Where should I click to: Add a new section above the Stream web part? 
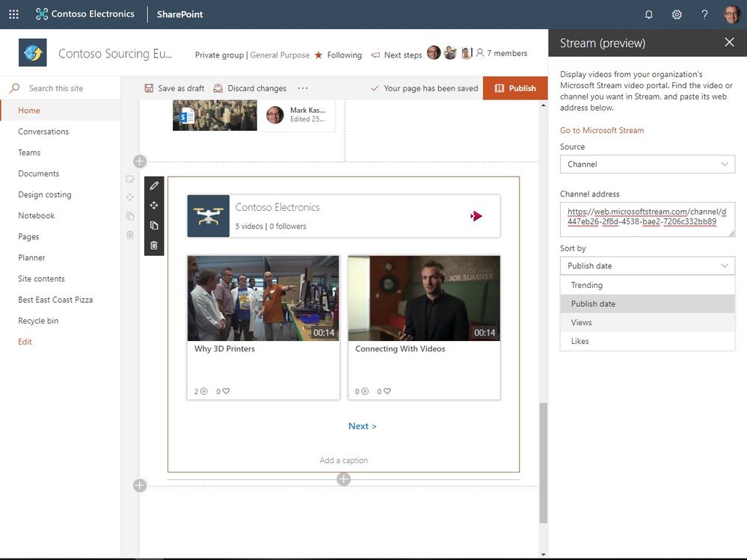tap(140, 161)
